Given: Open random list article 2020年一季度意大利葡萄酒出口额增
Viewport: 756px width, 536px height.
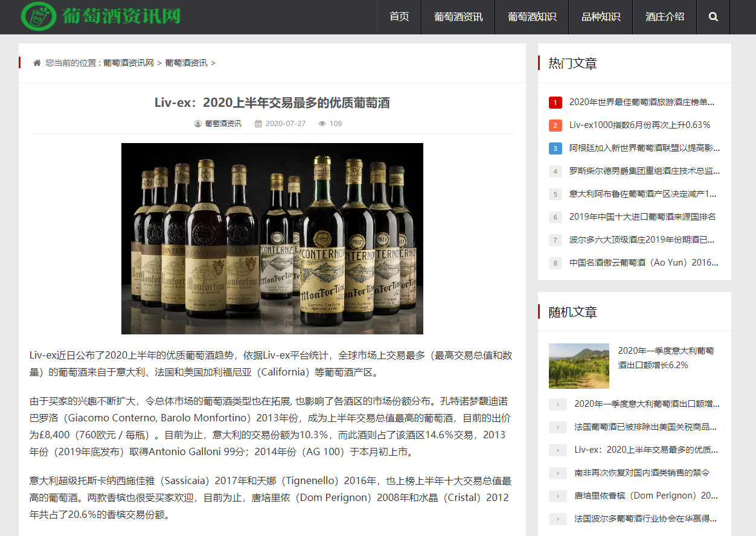Looking at the screenshot, I should 647,404.
